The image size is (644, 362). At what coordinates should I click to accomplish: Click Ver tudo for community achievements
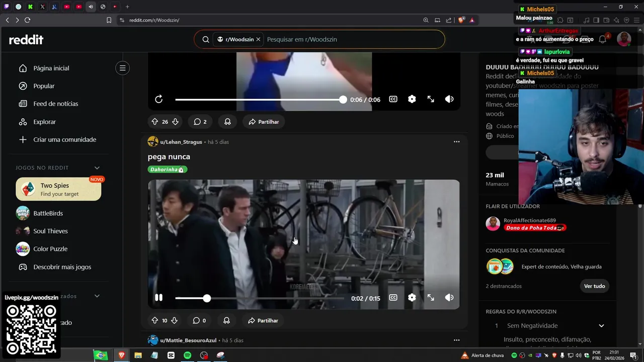pos(594,286)
